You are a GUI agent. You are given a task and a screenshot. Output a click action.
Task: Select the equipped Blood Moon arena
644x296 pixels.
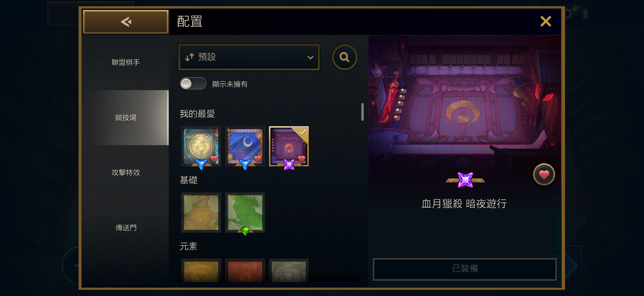(289, 146)
